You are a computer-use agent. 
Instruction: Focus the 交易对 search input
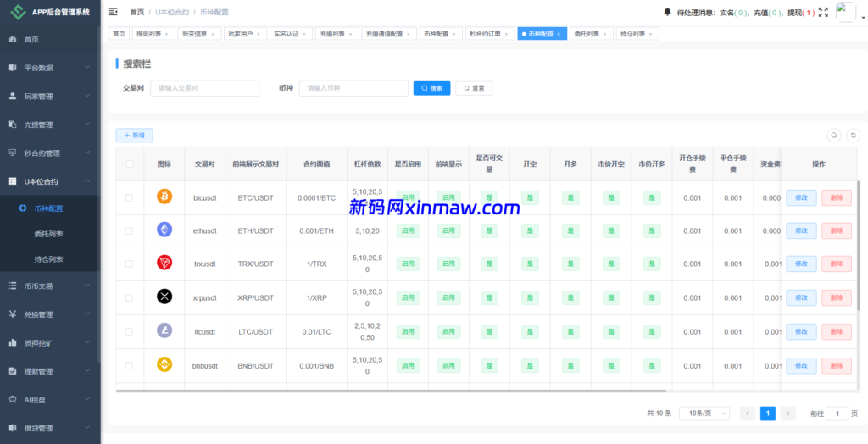pyautogui.click(x=205, y=88)
